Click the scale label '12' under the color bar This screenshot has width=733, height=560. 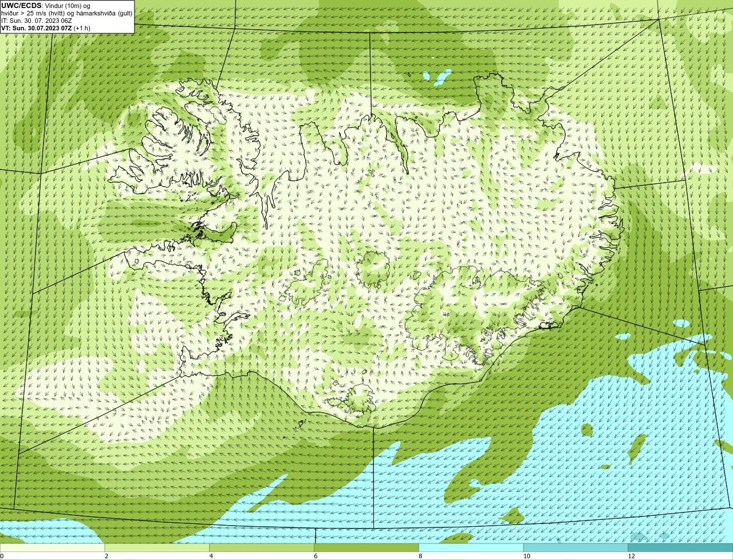pos(631,556)
